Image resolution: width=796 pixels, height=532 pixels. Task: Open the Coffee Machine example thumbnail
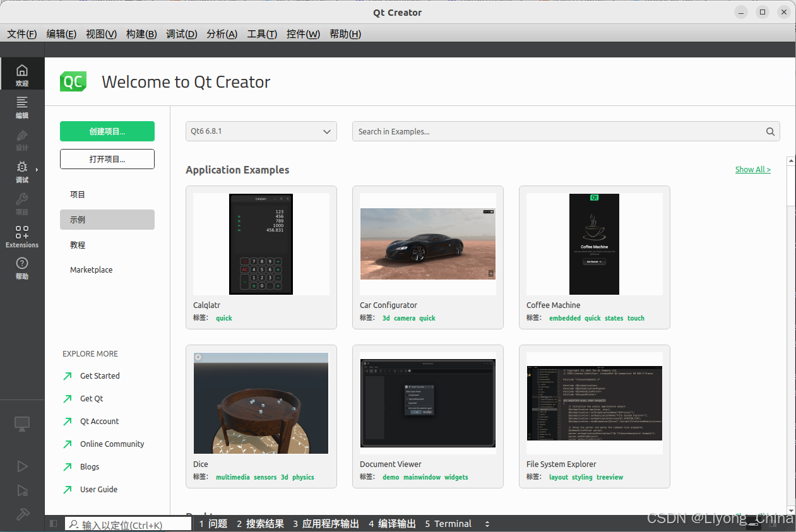(x=595, y=244)
